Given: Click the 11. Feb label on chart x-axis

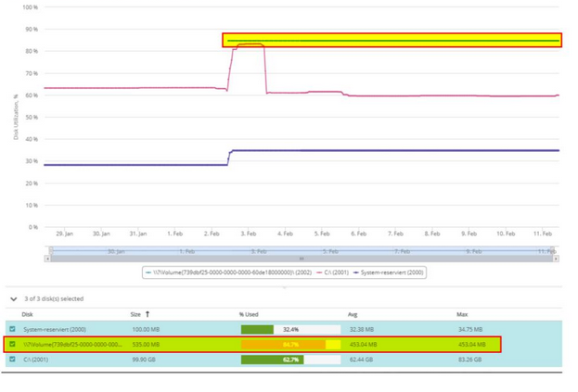Looking at the screenshot, I should [x=543, y=234].
